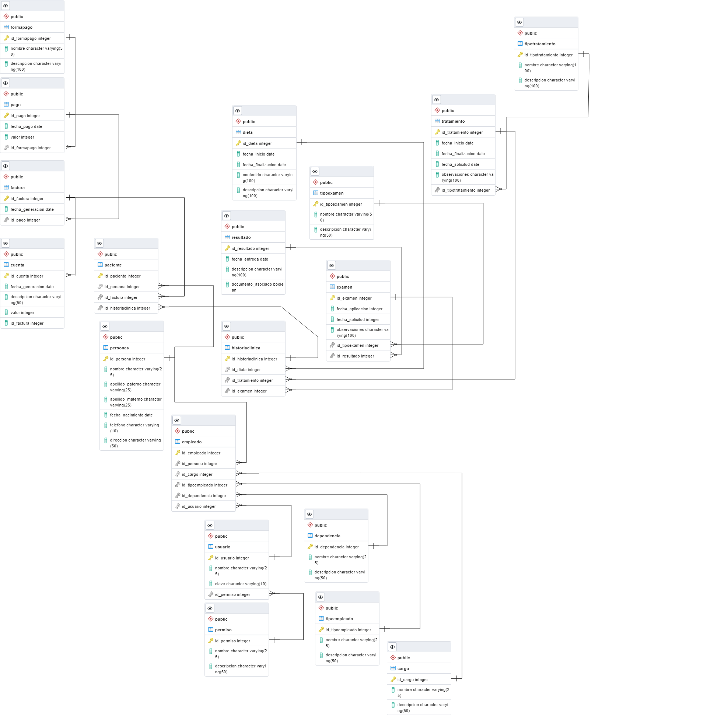The width and height of the screenshot is (728, 719).
Task: Toggle eye icon on resultado table
Action: [x=227, y=216]
